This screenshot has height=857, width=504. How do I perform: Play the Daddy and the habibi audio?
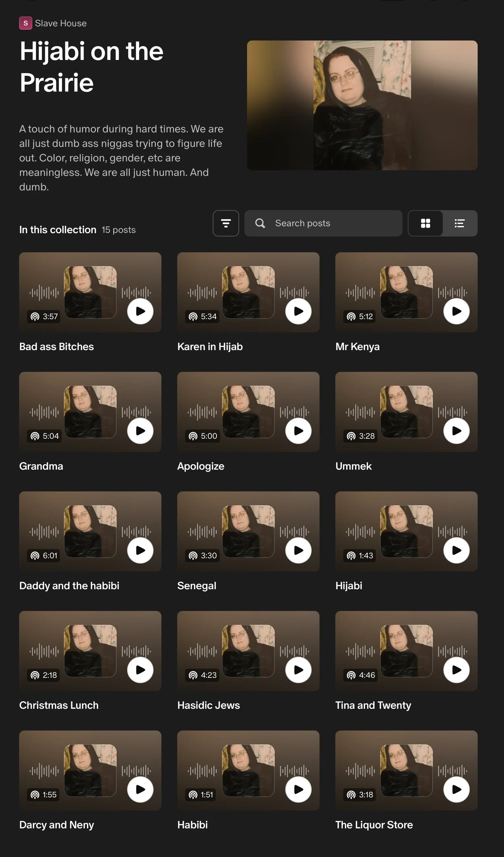(140, 550)
